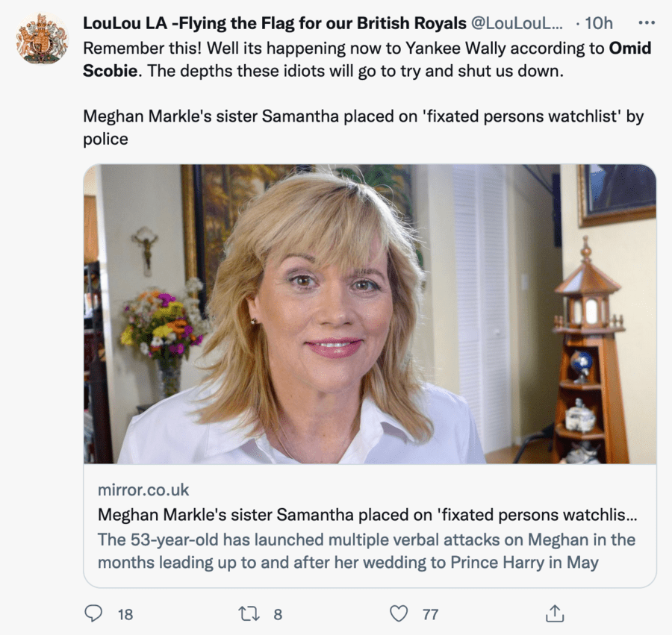Click the share upload icon
Viewport: 672px width, 635px height.
[553, 613]
